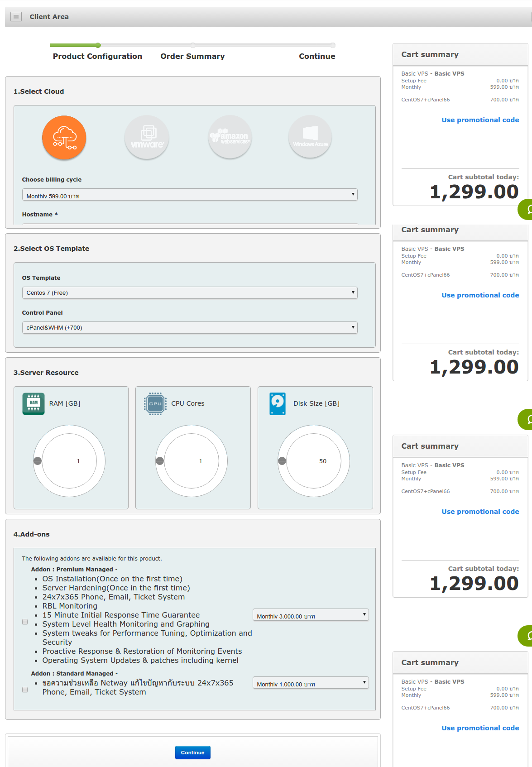Viewport: 532px width, 767px height.
Task: Tick the Standard Managed addon checkbox
Action: 25,690
